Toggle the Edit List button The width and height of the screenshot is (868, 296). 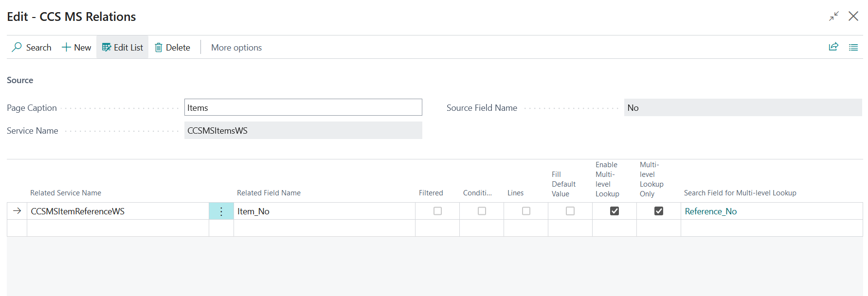point(123,47)
